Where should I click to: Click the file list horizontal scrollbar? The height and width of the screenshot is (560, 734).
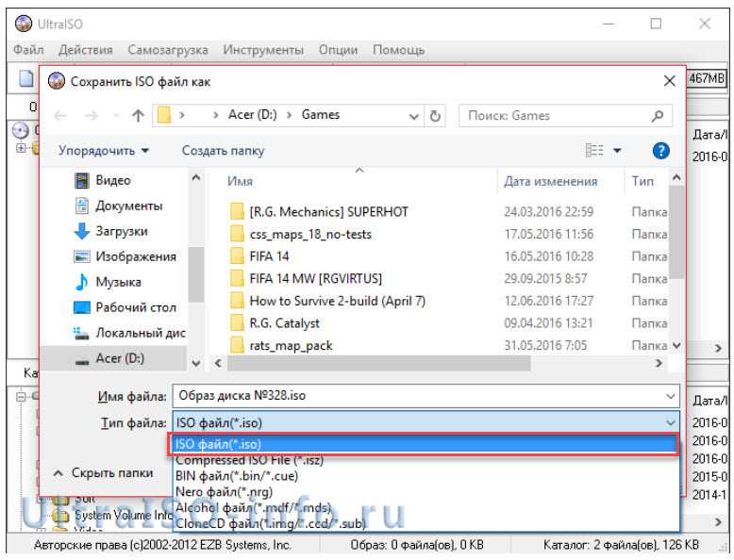378,363
